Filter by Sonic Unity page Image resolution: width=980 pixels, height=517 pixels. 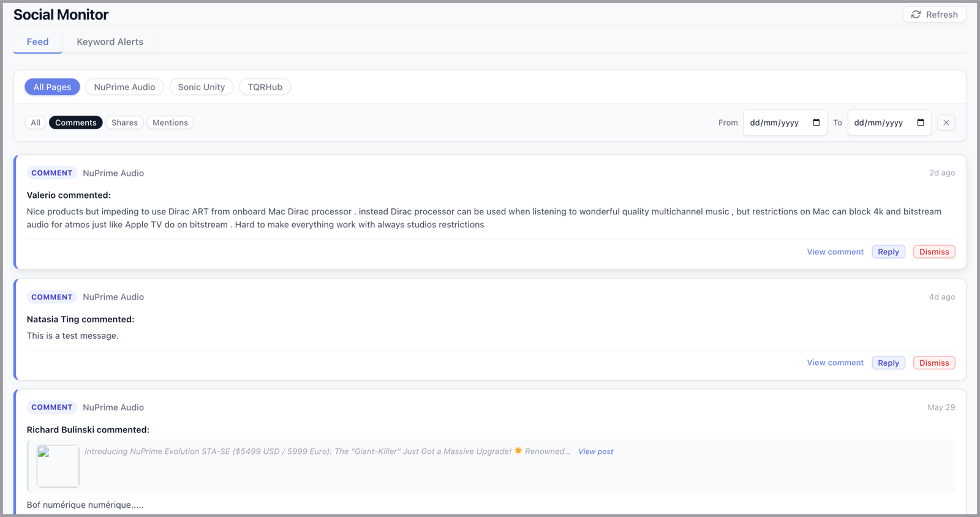pyautogui.click(x=202, y=87)
